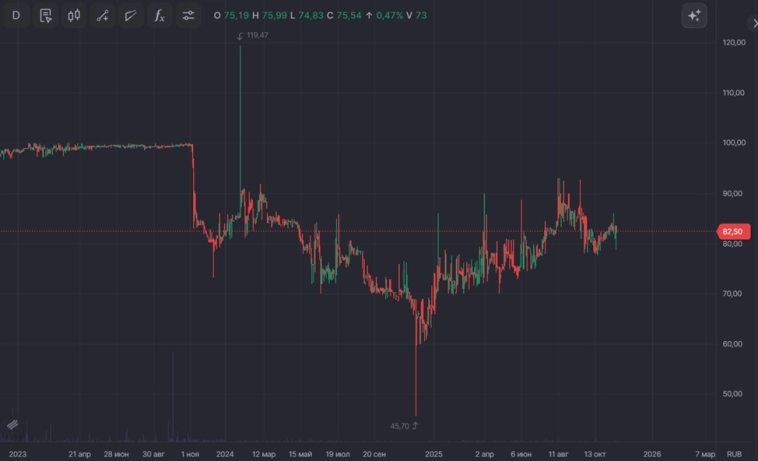Open chart settings sliders icon
This screenshot has width=758, height=461.
[189, 16]
